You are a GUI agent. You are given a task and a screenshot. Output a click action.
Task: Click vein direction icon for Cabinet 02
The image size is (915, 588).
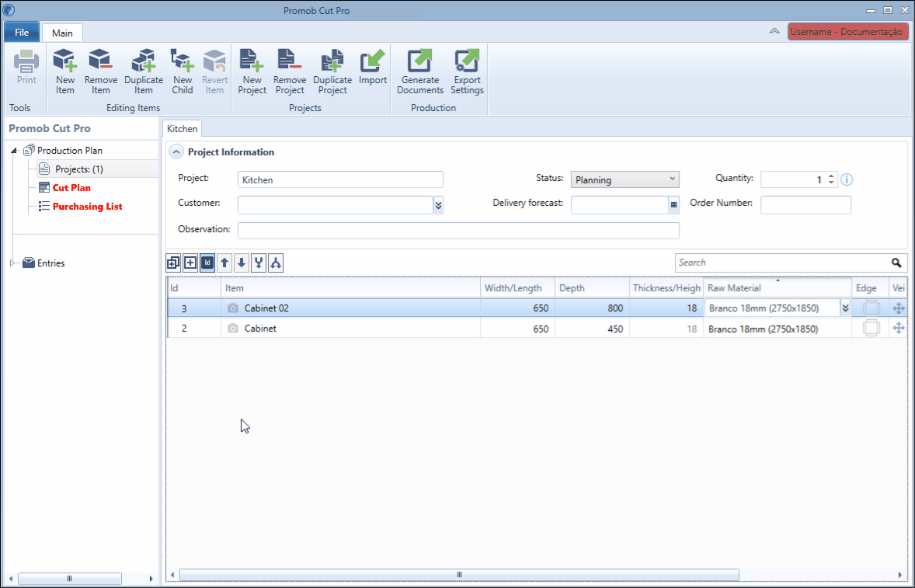point(899,308)
